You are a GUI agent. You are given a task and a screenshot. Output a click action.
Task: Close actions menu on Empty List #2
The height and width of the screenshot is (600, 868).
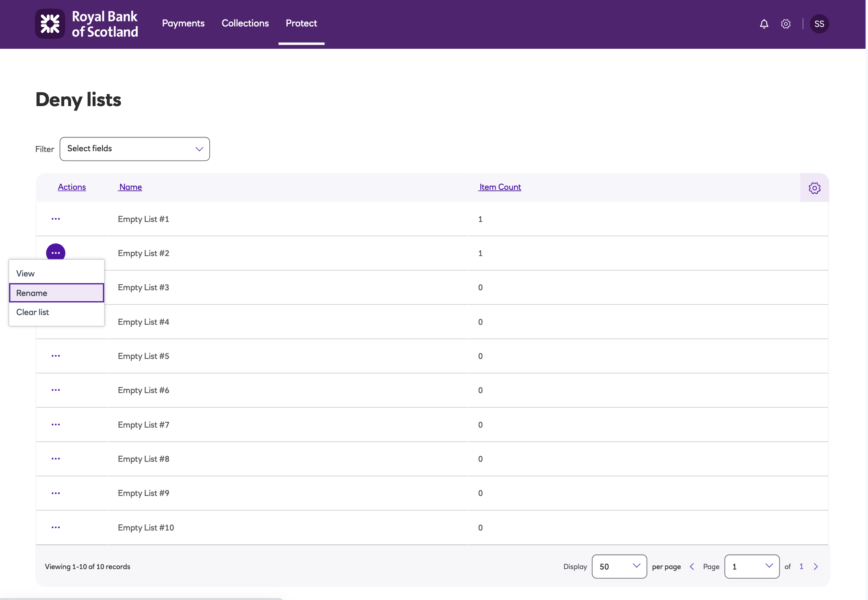click(x=56, y=253)
